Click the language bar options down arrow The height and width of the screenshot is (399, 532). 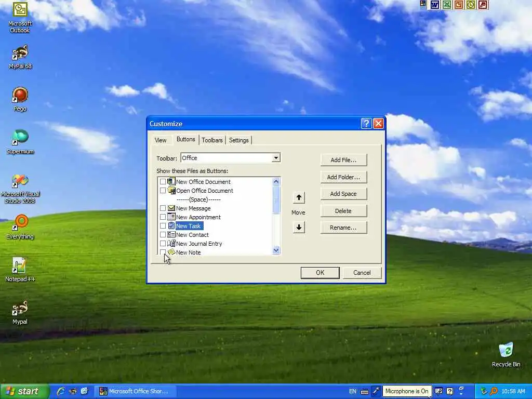[461, 394]
